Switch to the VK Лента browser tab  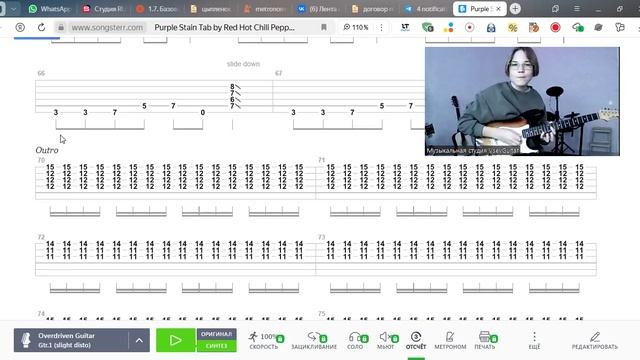(x=317, y=9)
